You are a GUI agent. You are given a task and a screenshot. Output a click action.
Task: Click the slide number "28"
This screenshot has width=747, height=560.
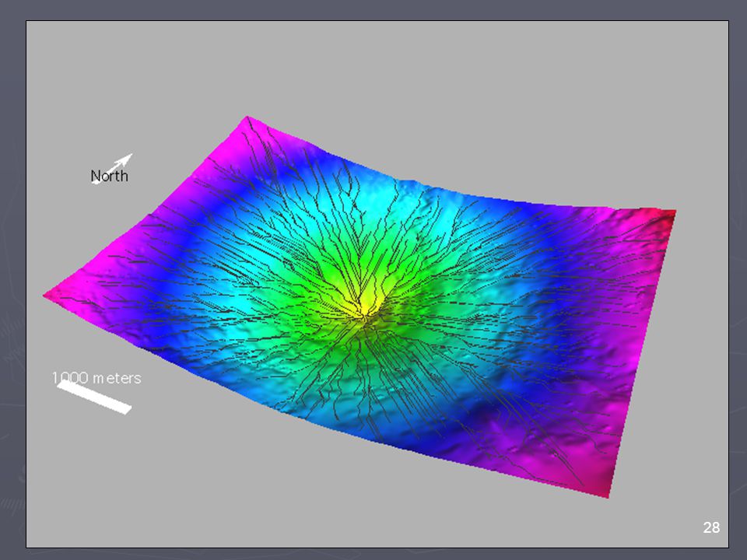tap(711, 527)
